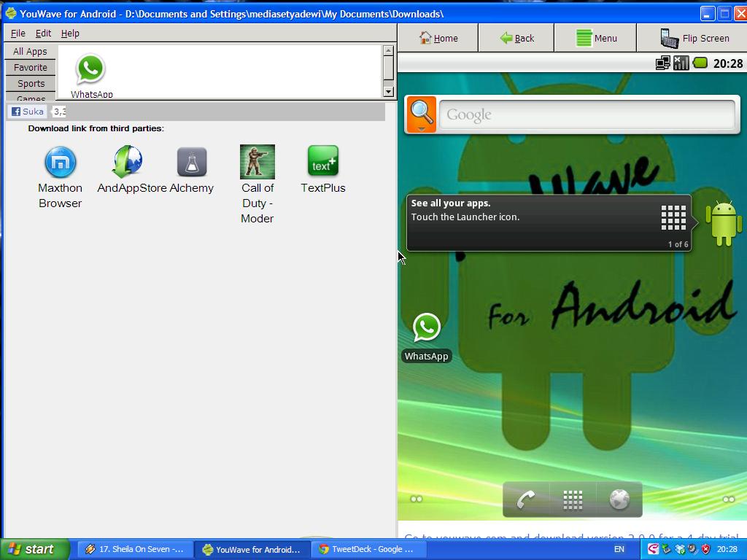Click the Back toolbar button
Screen dimensions: 747x560
pos(517,38)
